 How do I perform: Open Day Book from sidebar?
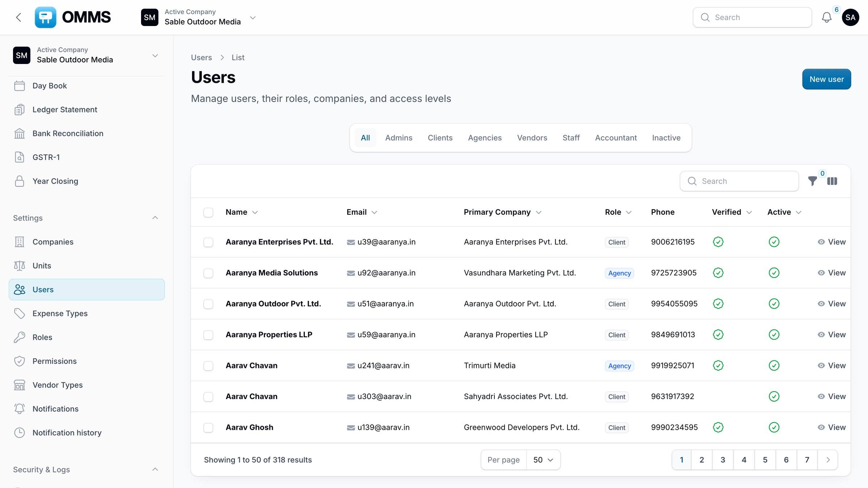pyautogui.click(x=87, y=86)
